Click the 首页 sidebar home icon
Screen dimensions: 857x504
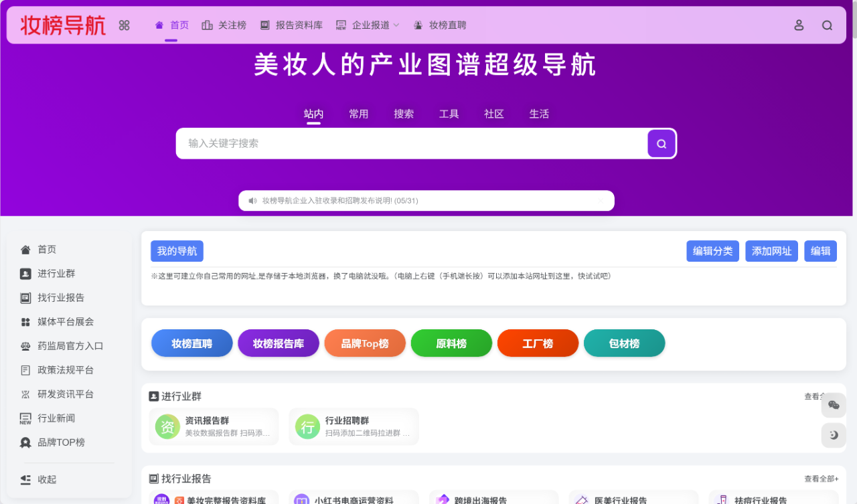[x=25, y=250]
